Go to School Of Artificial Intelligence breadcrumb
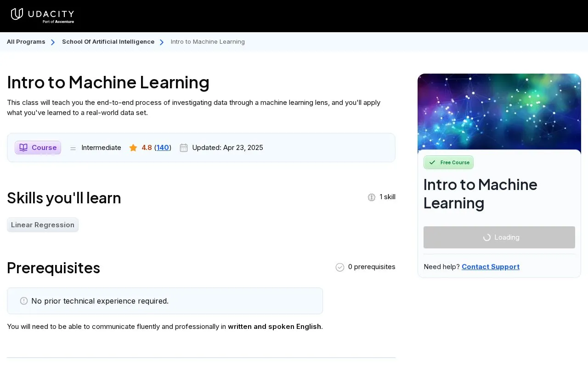The height and width of the screenshot is (368, 588). [108, 42]
